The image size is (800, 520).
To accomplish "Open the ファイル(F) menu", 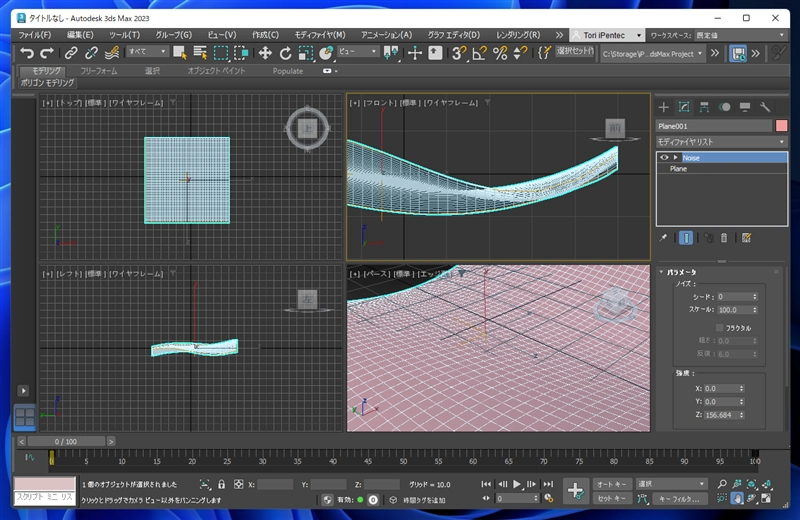I will (x=35, y=35).
